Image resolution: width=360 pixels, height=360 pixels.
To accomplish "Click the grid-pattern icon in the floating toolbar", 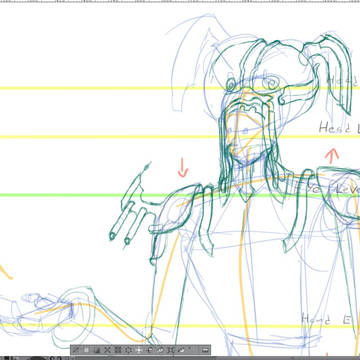I will click(118, 350).
